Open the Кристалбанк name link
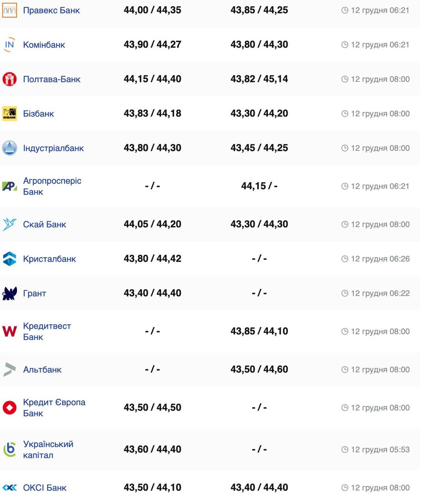The image size is (433, 504). pyautogui.click(x=49, y=259)
